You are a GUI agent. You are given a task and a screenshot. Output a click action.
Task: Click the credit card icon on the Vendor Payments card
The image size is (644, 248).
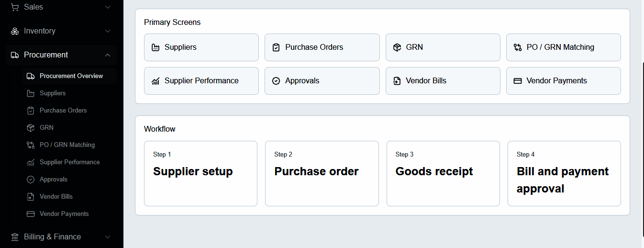click(x=517, y=81)
